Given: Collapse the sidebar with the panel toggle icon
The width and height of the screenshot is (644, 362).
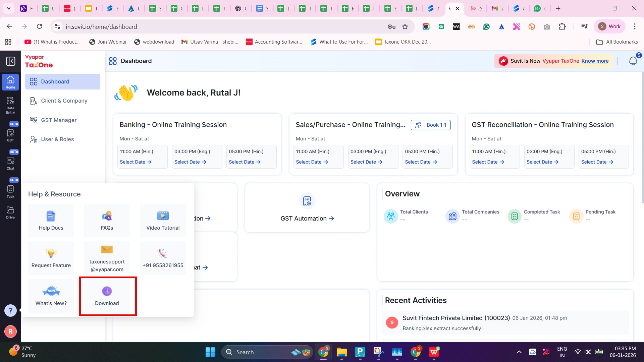Looking at the screenshot, I should tap(10, 61).
